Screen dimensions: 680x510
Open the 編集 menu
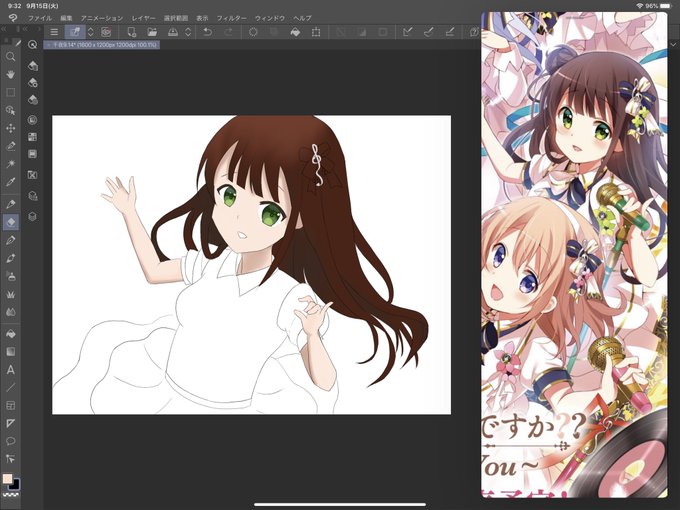66,18
